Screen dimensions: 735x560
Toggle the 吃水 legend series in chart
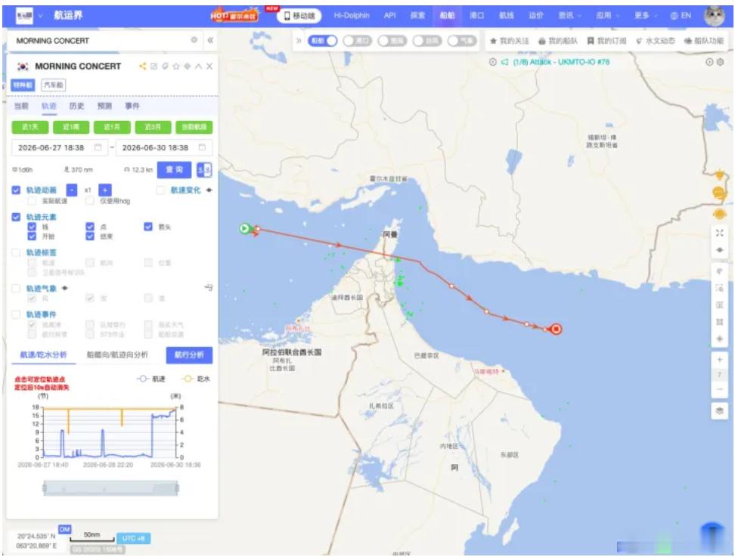coord(197,379)
